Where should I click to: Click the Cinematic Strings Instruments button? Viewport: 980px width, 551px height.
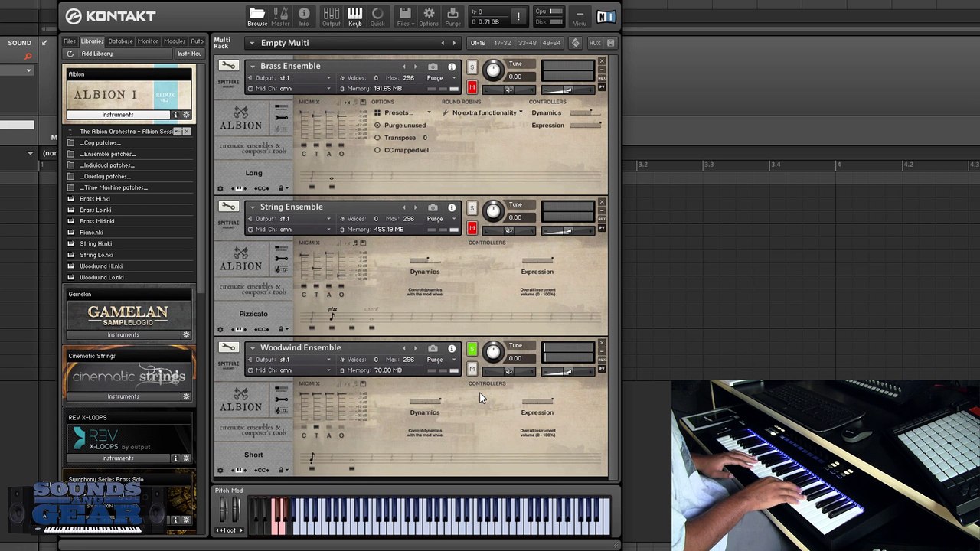coord(123,396)
